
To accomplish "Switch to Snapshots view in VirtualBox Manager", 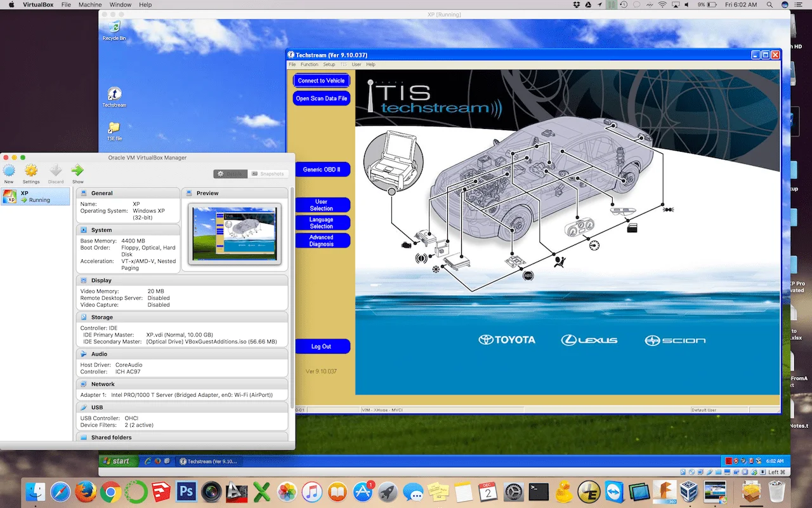I will (268, 173).
